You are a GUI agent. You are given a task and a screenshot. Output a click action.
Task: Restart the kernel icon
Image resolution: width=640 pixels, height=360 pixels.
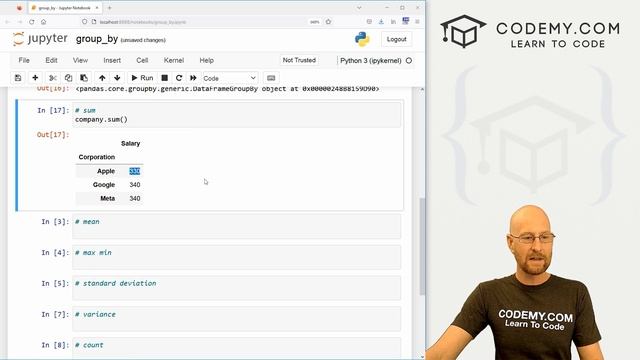tap(179, 78)
